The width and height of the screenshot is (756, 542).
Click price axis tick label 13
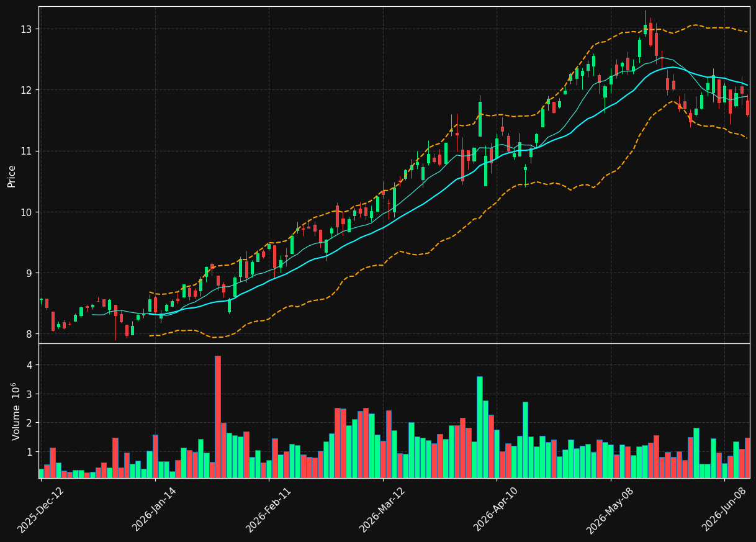coord(28,29)
